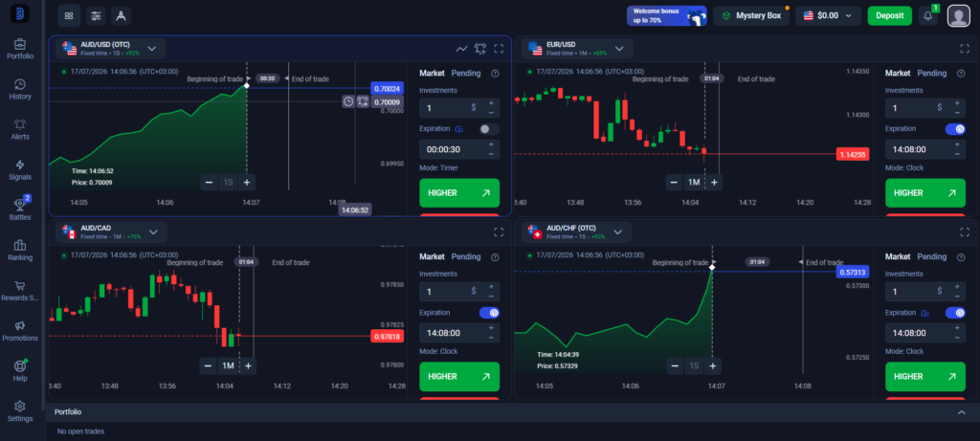This screenshot has height=441, width=980.
Task: Open notifications bell in top bar
Action: coord(927,15)
